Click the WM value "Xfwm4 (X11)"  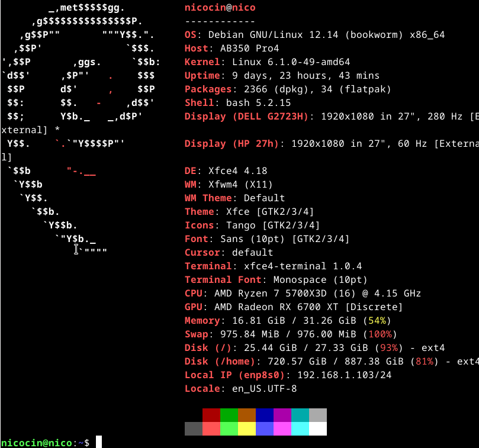click(240, 185)
